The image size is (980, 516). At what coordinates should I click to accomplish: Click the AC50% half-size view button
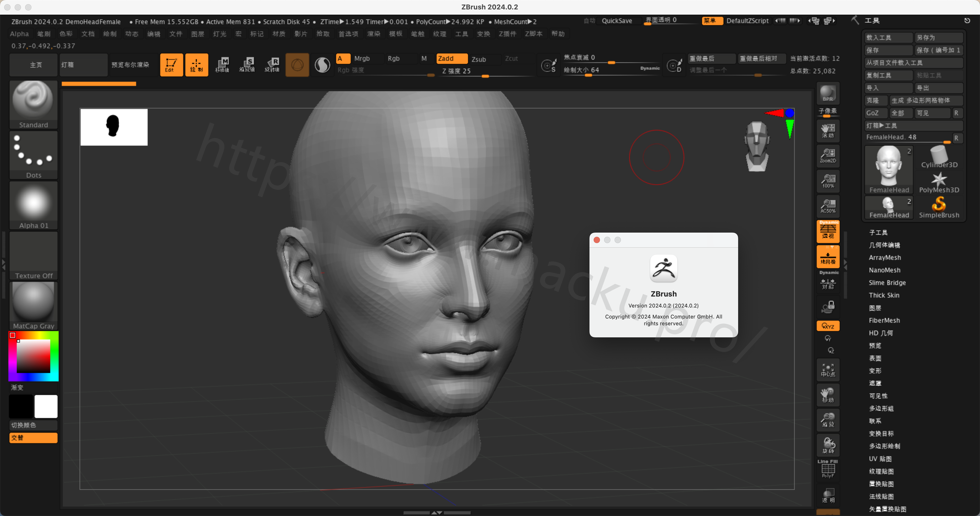[x=828, y=206]
